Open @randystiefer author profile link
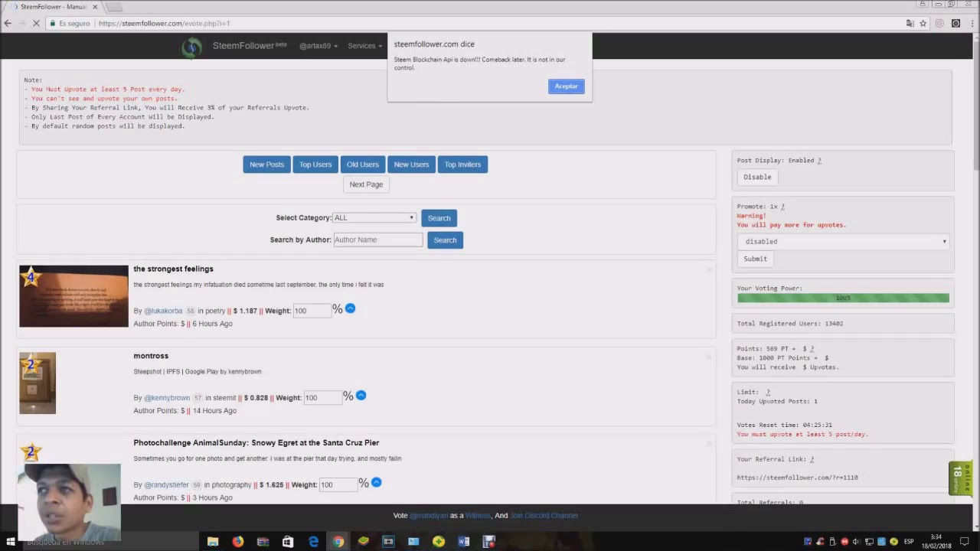This screenshot has width=980, height=551. tap(166, 485)
